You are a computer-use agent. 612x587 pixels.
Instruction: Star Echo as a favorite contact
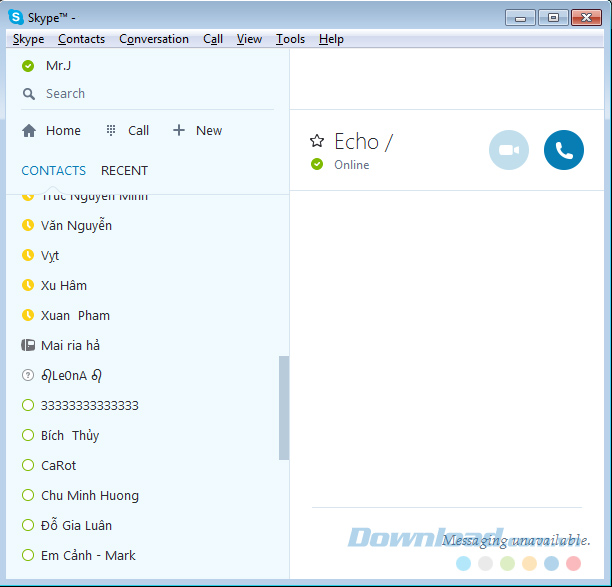[x=317, y=141]
